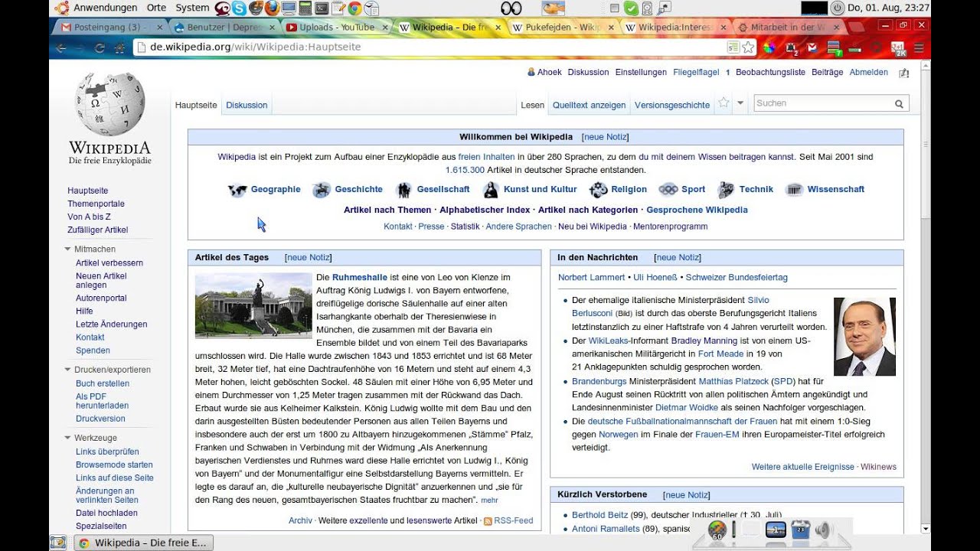The image size is (980, 551).
Task: Click the clock showing Do, 01. Aug, 23:27
Action: point(889,8)
